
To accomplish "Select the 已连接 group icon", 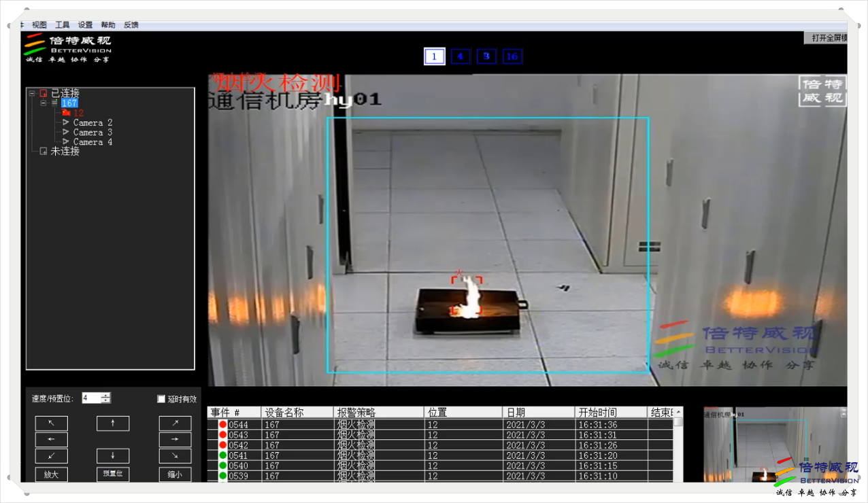I will click(44, 93).
